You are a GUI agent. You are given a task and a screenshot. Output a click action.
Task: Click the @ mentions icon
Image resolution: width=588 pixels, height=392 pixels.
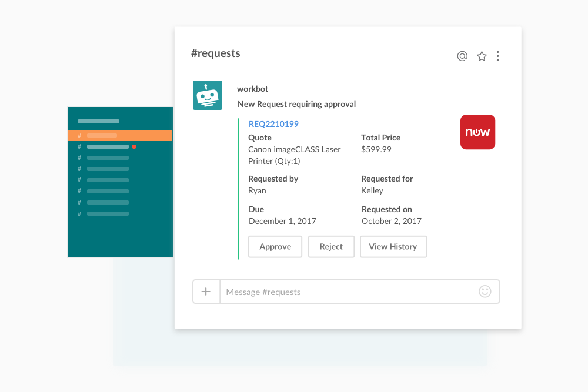click(462, 56)
